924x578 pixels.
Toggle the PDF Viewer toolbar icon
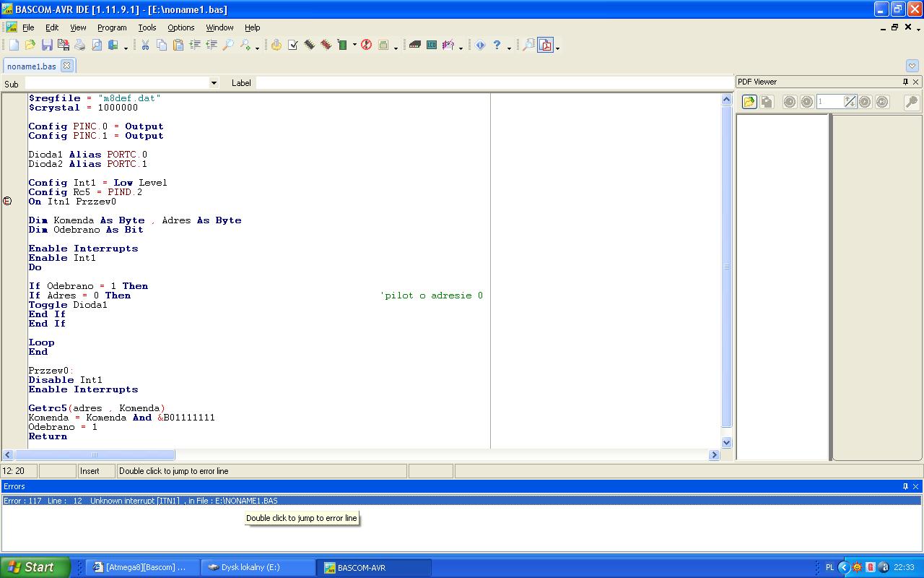[x=546, y=45]
